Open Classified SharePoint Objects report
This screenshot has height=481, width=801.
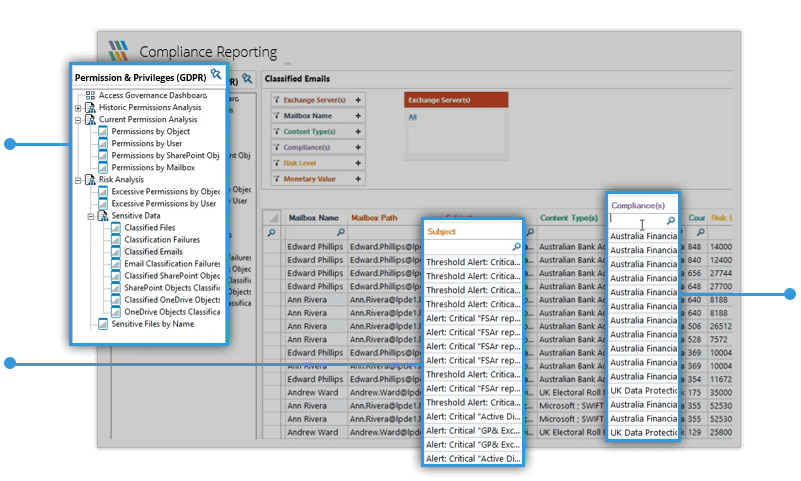[x=172, y=276]
